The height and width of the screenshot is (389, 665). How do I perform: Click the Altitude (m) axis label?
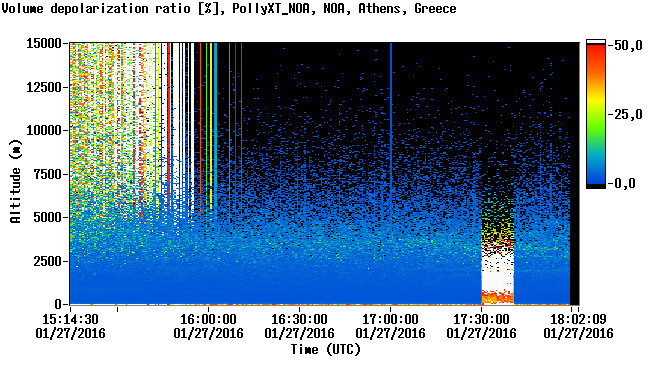click(x=15, y=181)
